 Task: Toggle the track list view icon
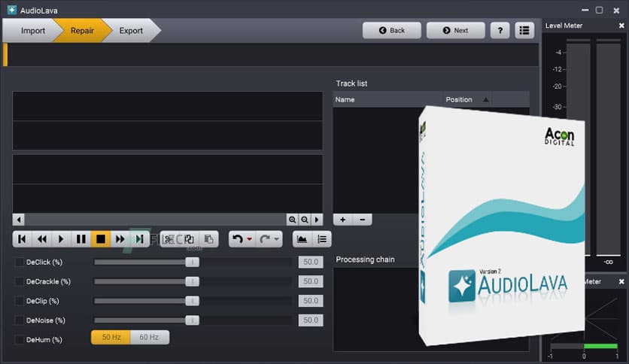pos(322,239)
